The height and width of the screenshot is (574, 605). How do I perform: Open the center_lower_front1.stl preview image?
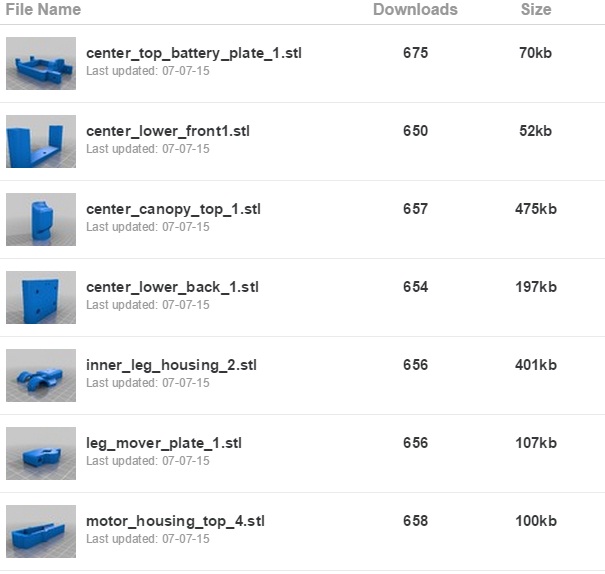click(x=41, y=142)
